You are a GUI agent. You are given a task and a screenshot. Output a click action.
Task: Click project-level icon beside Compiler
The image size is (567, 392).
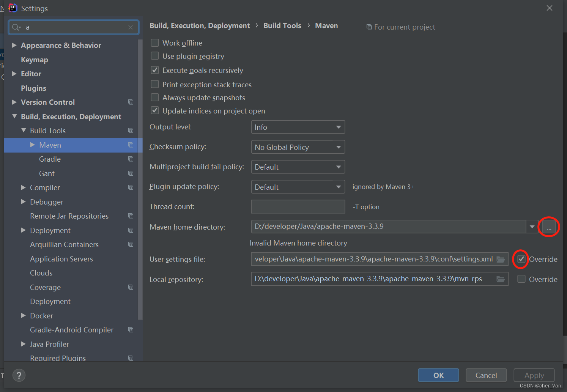131,187
